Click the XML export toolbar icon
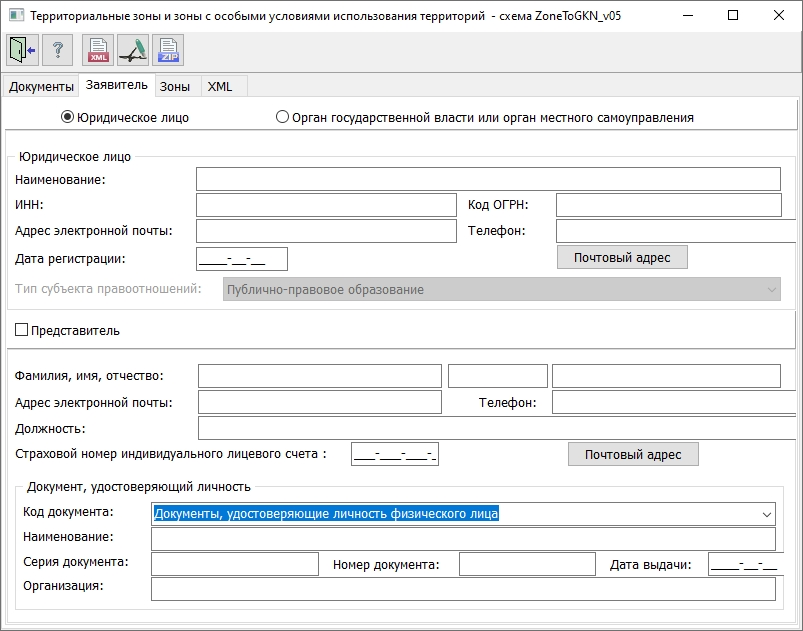The height and width of the screenshot is (631, 803). [x=98, y=50]
